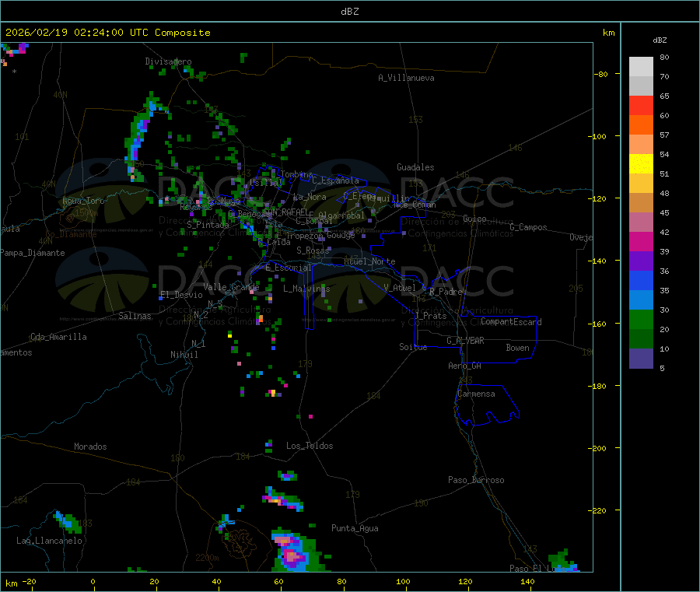The height and width of the screenshot is (592, 700).
Task: Click the 2026/02/19 02:24:00 UTC Composite timestamp
Action: [107, 33]
